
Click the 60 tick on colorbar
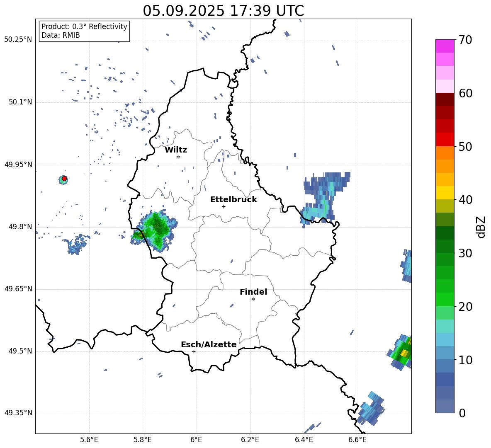(x=465, y=93)
